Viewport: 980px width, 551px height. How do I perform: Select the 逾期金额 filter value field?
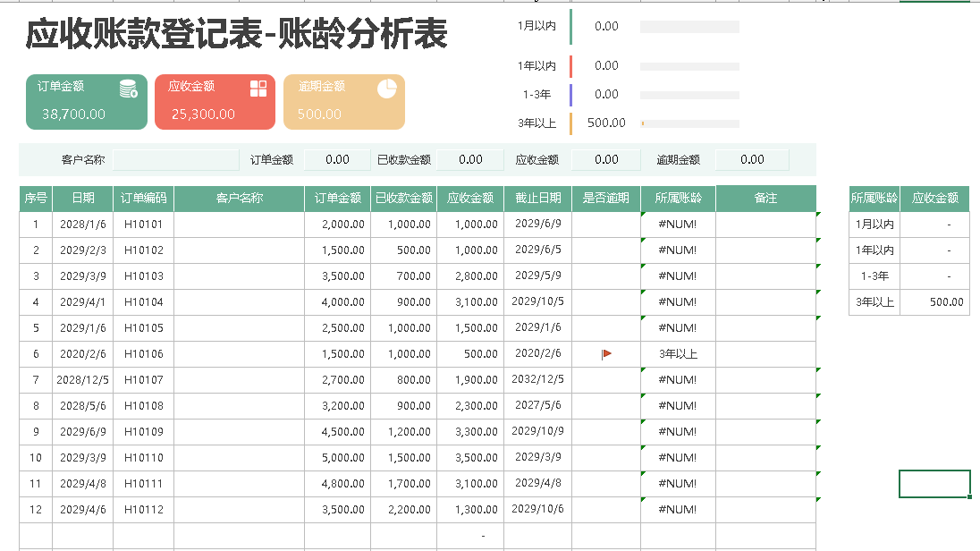[x=752, y=160]
